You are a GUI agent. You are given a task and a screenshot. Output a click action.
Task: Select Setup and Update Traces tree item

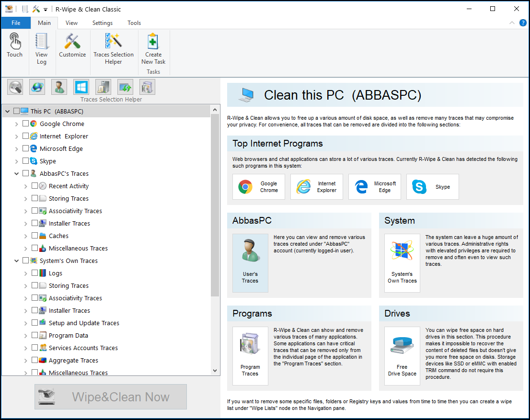[84, 323]
